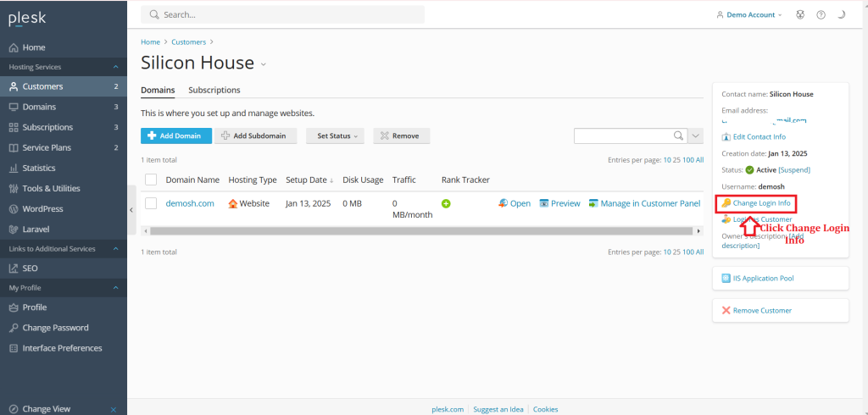Open the help question mark icon
The width and height of the screenshot is (868, 415).
(821, 15)
